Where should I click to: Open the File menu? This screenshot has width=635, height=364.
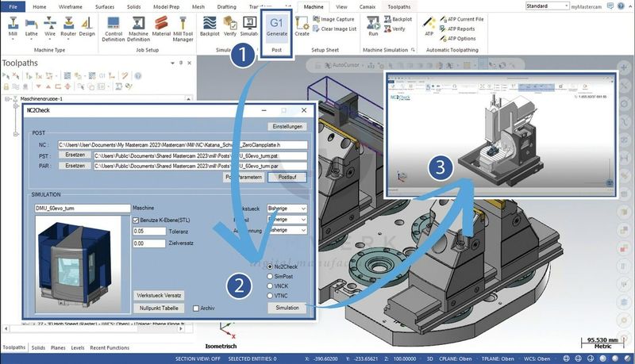tap(13, 6)
